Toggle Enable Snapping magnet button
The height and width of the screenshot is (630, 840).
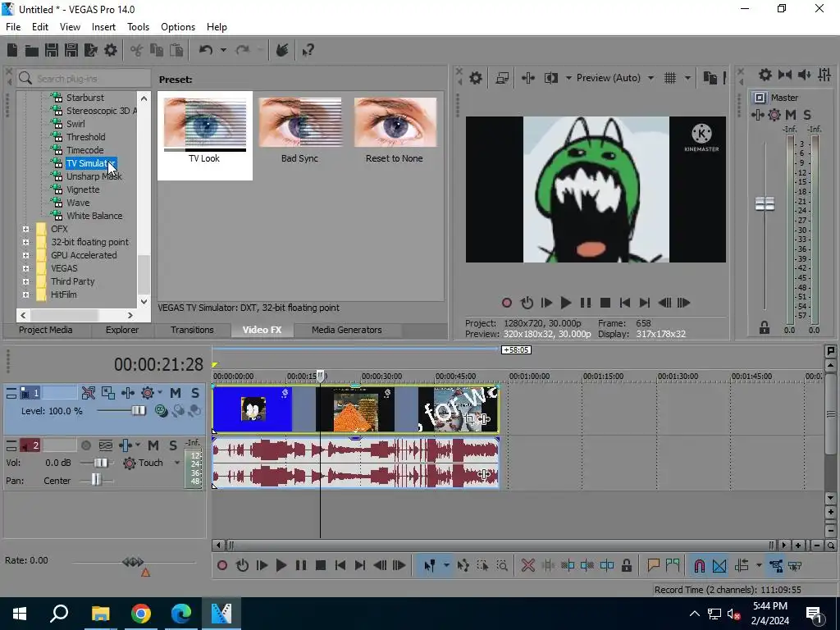click(x=699, y=566)
